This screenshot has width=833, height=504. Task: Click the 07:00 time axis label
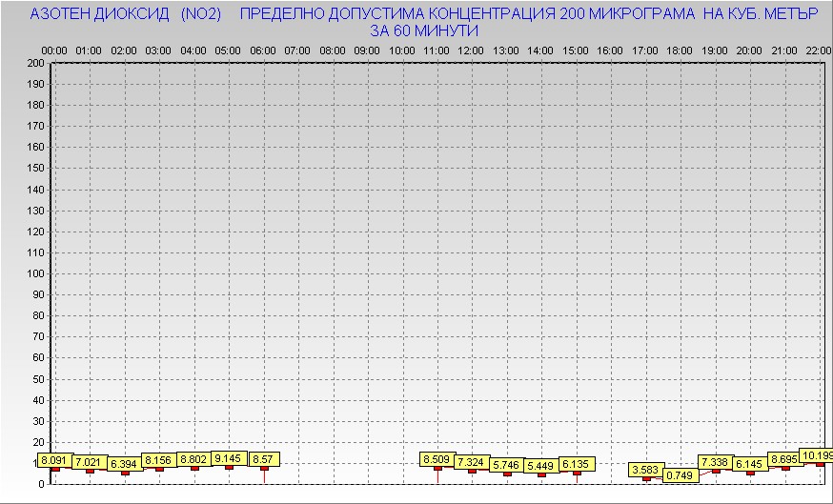coord(298,50)
